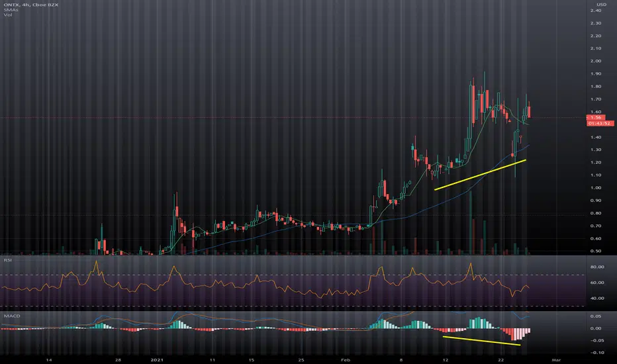617x364 pixels.
Task: Click the 2.30 price axis label
Action: [x=596, y=23]
